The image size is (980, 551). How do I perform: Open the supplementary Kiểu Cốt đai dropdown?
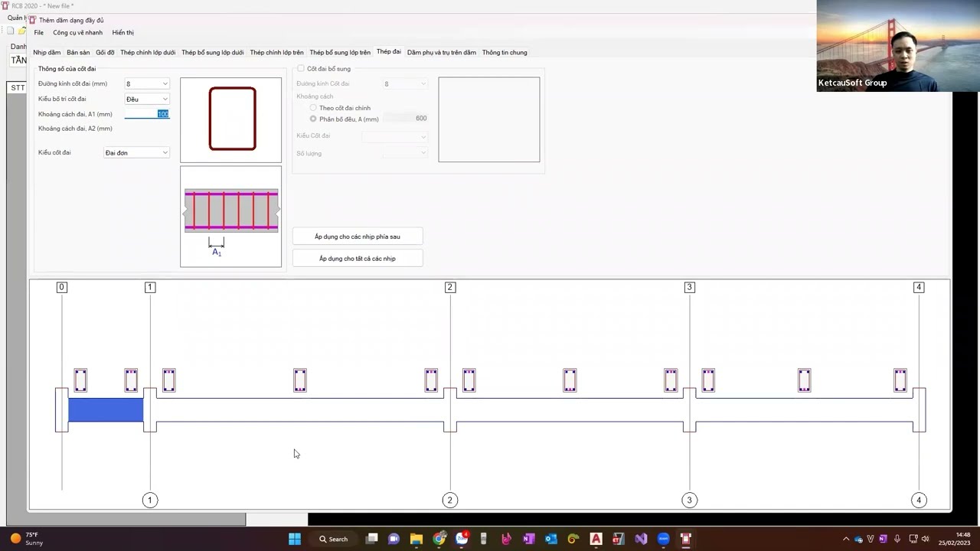394,135
